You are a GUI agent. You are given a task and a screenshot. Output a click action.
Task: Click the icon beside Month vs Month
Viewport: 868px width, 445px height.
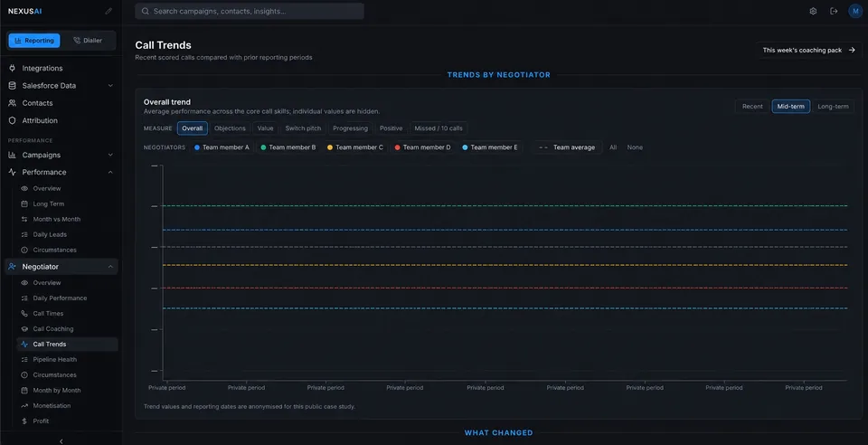pyautogui.click(x=24, y=219)
